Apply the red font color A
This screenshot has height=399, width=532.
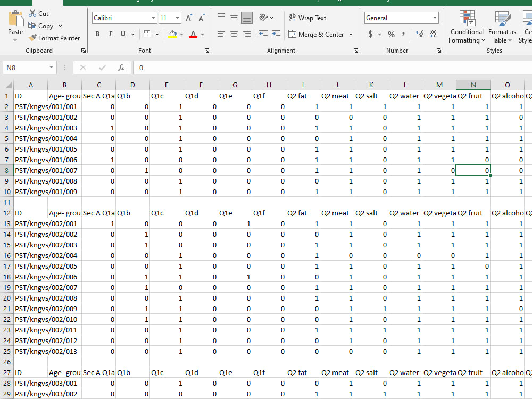193,34
